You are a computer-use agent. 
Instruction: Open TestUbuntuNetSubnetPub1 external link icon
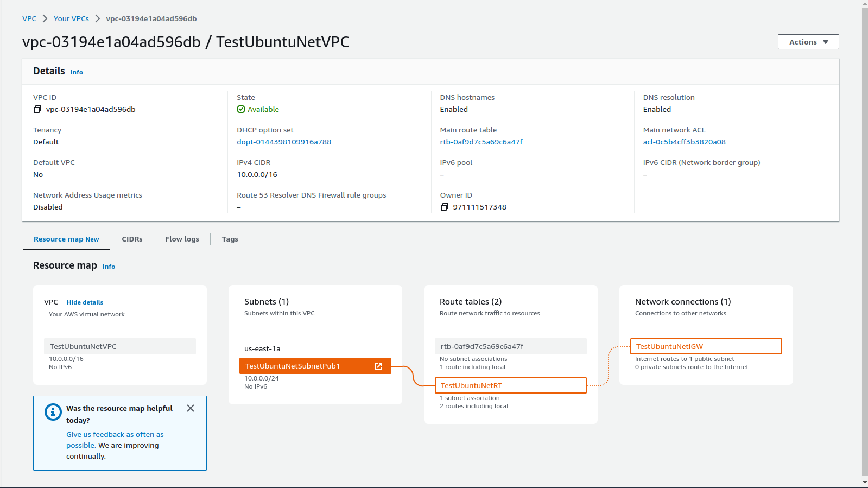[378, 366]
